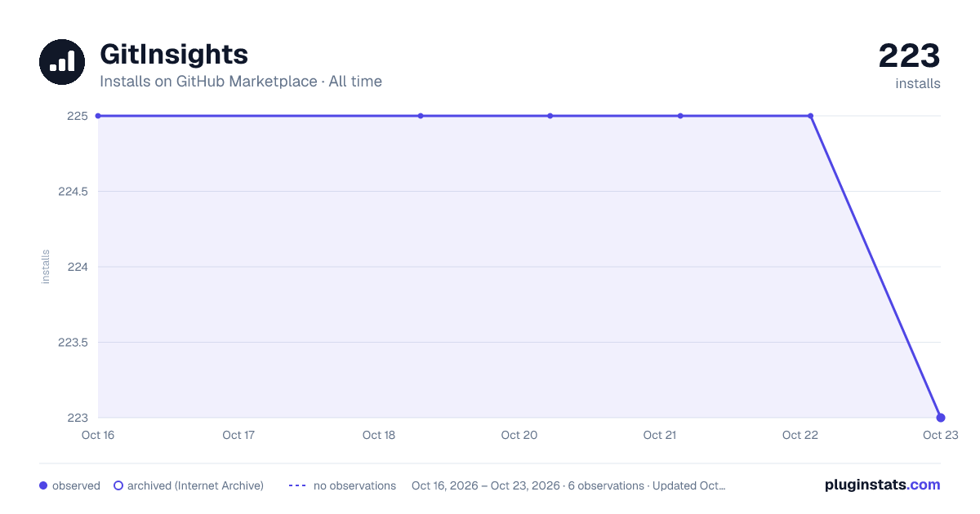Screen dimensions: 980x514
Task: Click the 'archived (Internet Archive)' legend label
Action: pyautogui.click(x=195, y=485)
